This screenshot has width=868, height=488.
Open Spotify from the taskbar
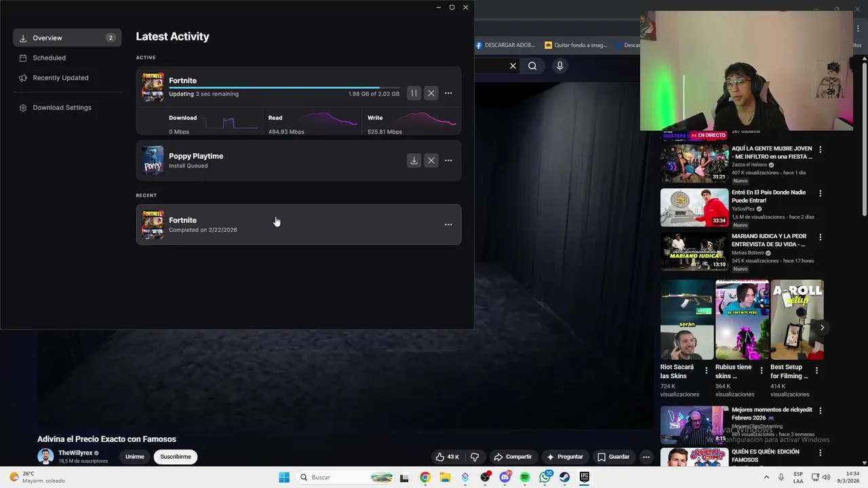pyautogui.click(x=525, y=477)
